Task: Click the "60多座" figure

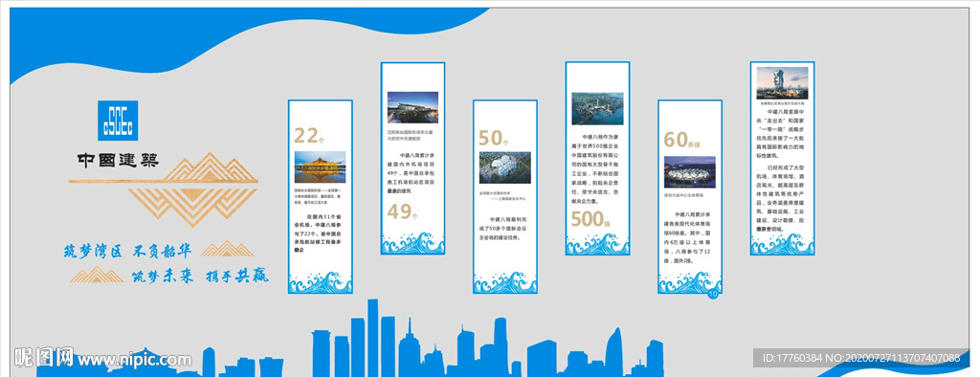Action: click(x=681, y=140)
